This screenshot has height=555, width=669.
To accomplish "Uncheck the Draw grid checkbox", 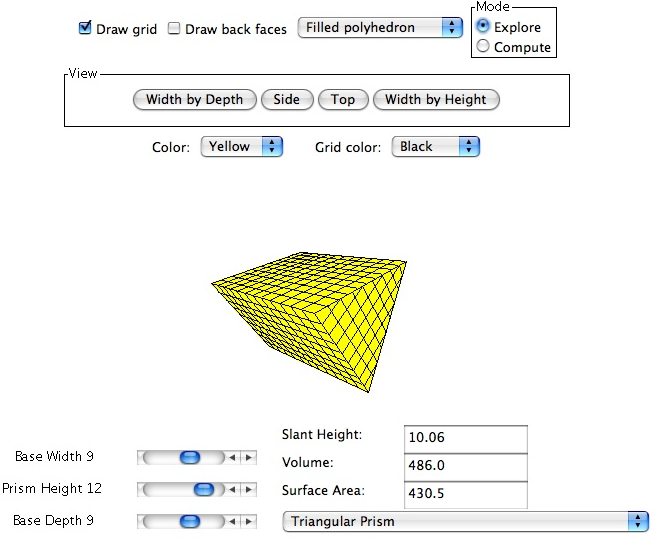I will tap(85, 29).
